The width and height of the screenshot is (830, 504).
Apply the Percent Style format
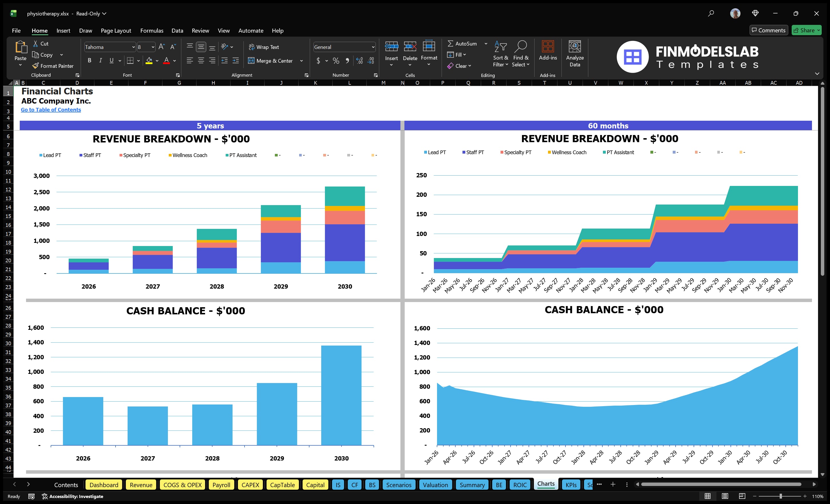click(336, 61)
